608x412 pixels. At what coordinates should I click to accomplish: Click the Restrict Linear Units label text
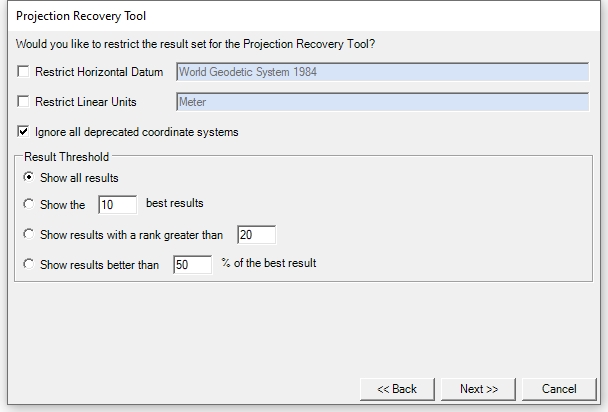[x=86, y=102]
